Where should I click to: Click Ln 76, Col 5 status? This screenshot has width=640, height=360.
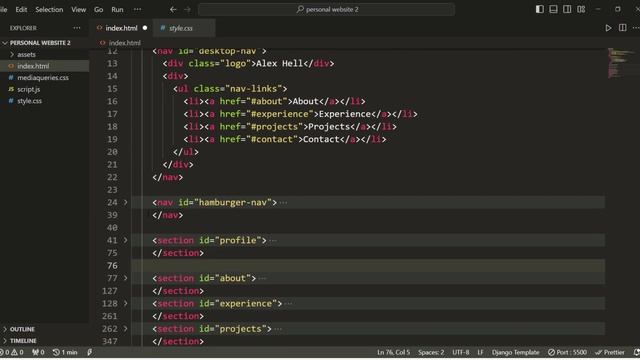[x=393, y=352]
